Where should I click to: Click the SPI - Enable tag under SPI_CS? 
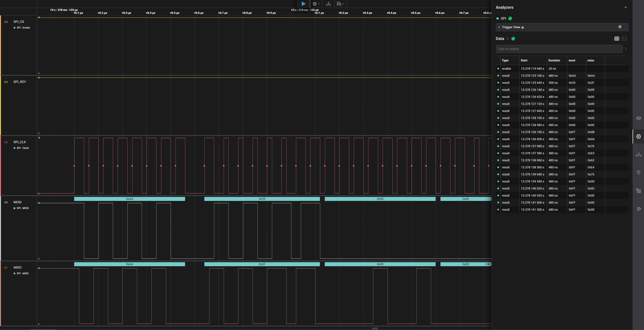tap(22, 28)
